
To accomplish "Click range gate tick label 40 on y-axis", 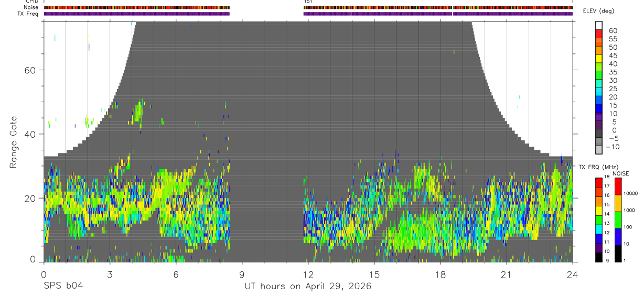I will click(x=29, y=134).
